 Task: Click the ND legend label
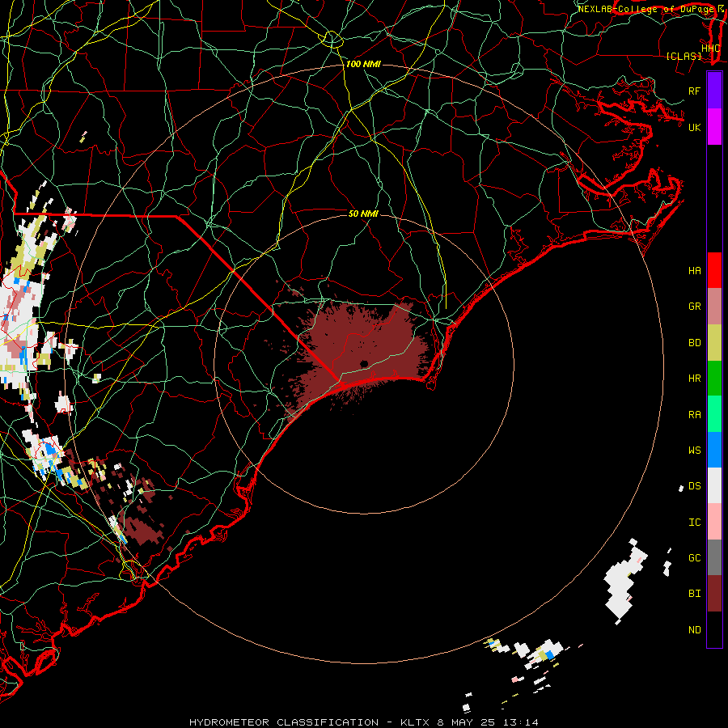(x=695, y=630)
